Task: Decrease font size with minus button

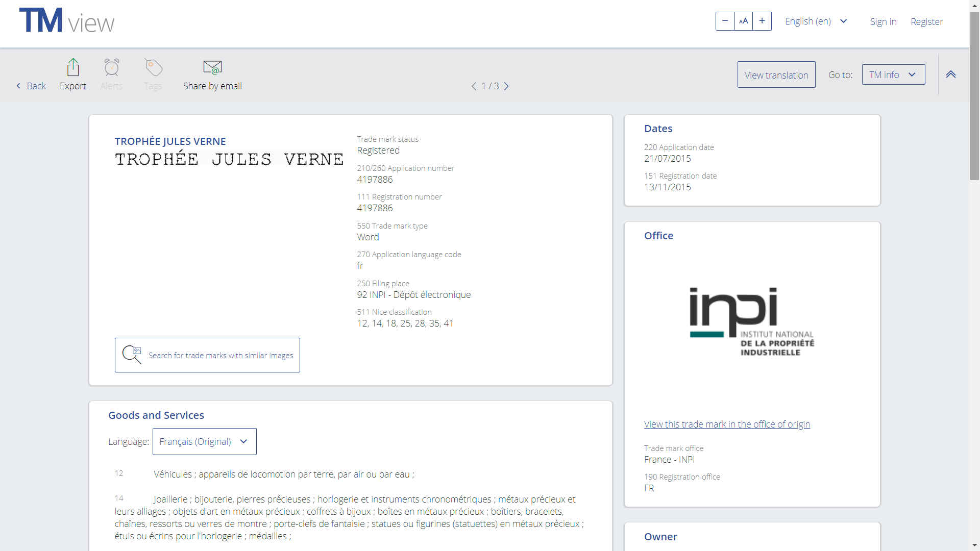Action: 725,21
